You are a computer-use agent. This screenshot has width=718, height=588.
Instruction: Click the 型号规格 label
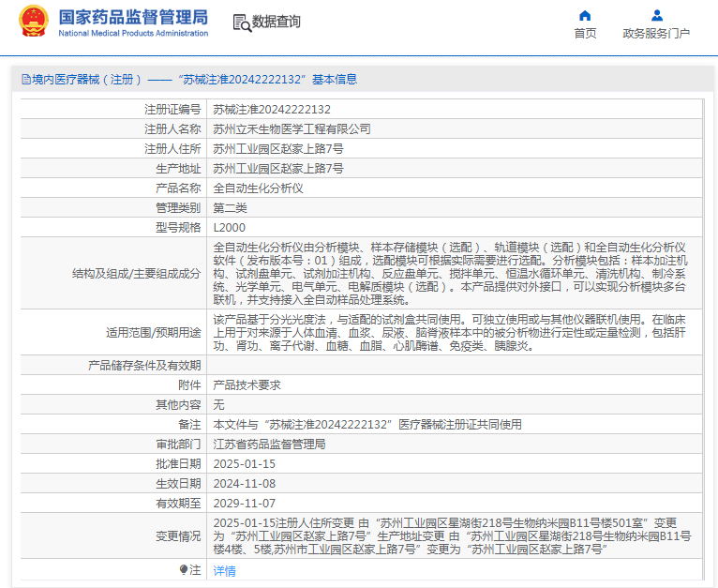178,228
